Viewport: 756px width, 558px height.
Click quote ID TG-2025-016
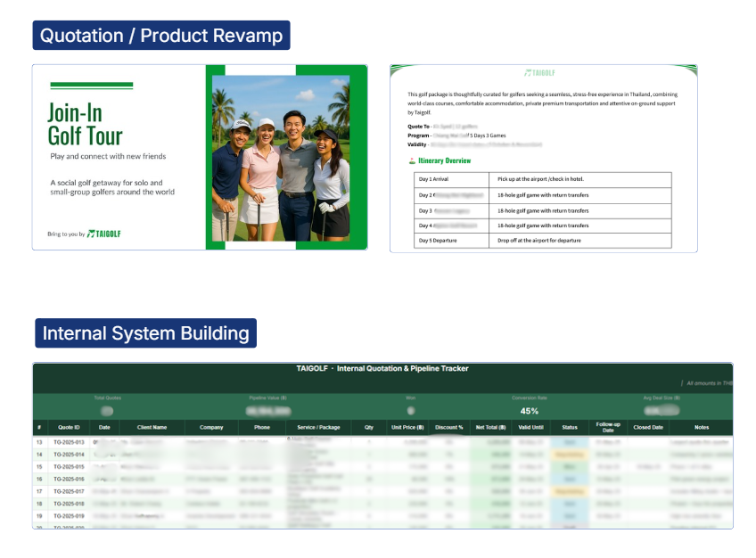coord(69,480)
